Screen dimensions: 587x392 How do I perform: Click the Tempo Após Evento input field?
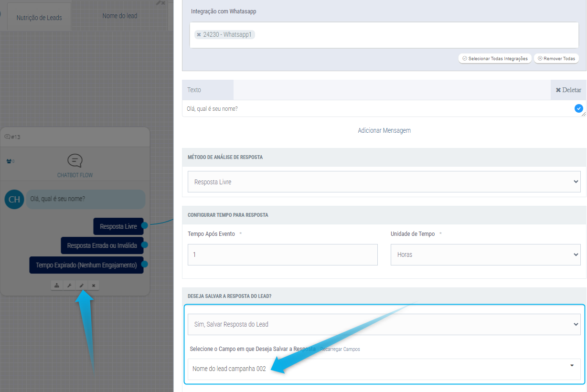[282, 255]
